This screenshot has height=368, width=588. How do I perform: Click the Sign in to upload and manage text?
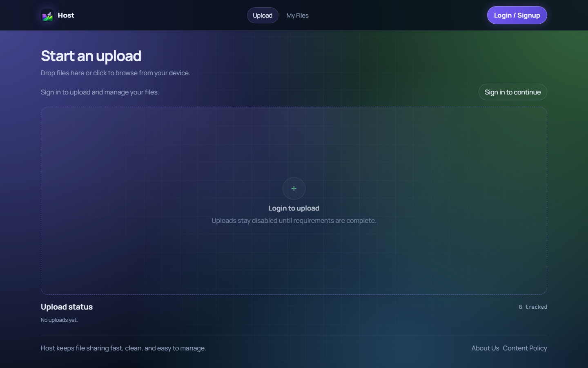(x=100, y=92)
